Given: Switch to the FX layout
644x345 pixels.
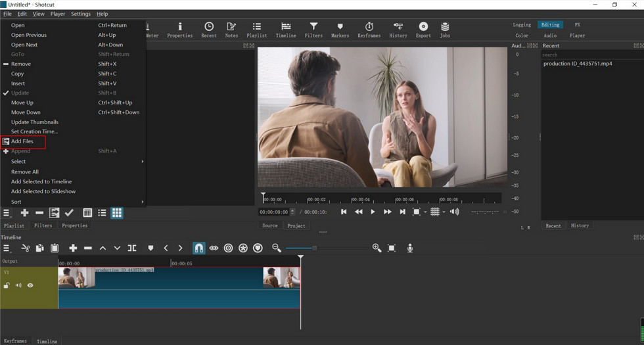Looking at the screenshot, I should tap(578, 25).
